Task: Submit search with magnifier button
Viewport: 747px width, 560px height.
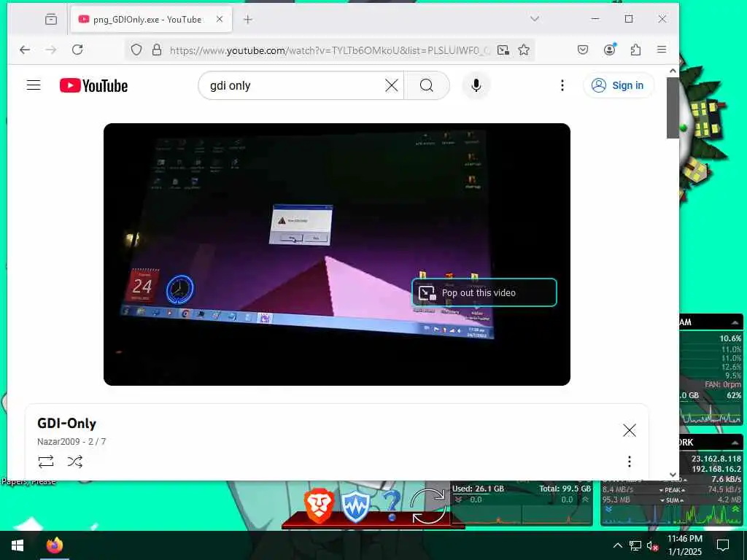Action: [x=427, y=86]
